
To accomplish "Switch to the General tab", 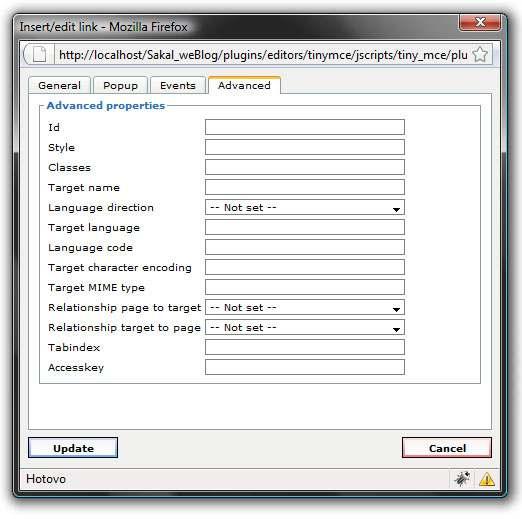I will tap(60, 85).
